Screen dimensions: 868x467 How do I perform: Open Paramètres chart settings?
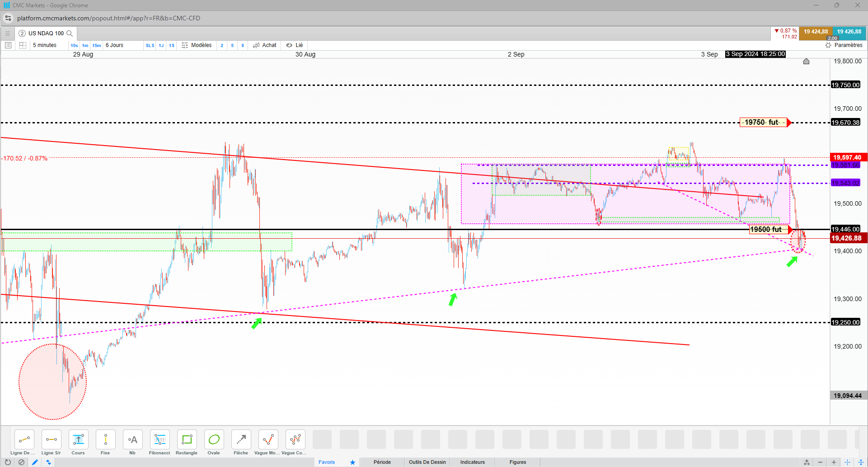[844, 45]
